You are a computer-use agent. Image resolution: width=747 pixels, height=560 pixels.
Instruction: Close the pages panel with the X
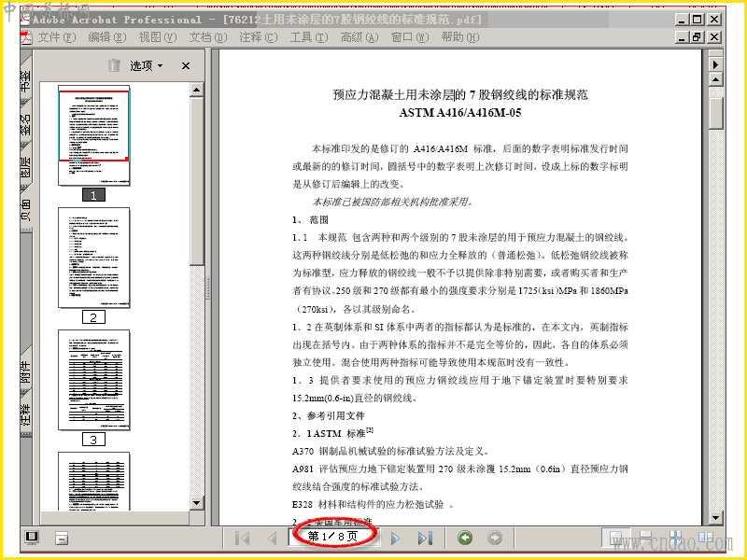click(186, 65)
